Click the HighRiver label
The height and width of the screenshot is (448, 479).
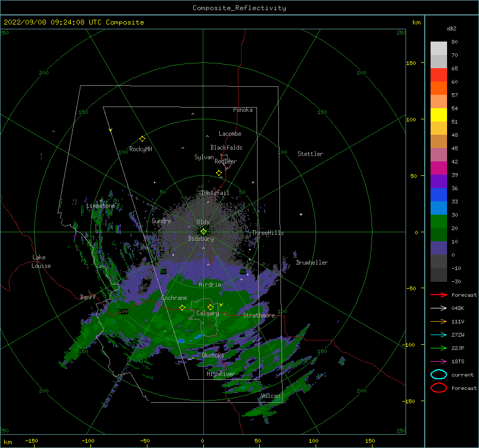click(x=221, y=374)
